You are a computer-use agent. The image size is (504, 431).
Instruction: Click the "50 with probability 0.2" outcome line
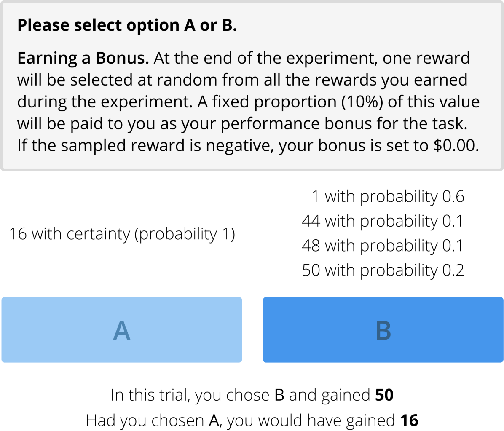point(383,270)
